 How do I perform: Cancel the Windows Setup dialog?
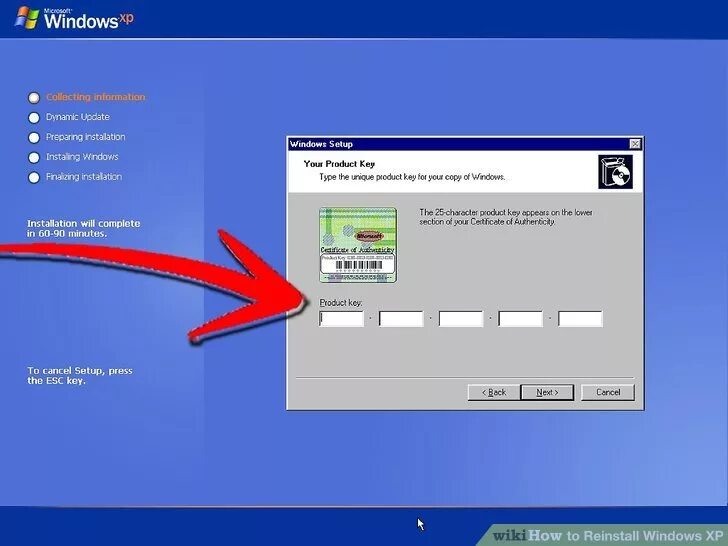608,392
